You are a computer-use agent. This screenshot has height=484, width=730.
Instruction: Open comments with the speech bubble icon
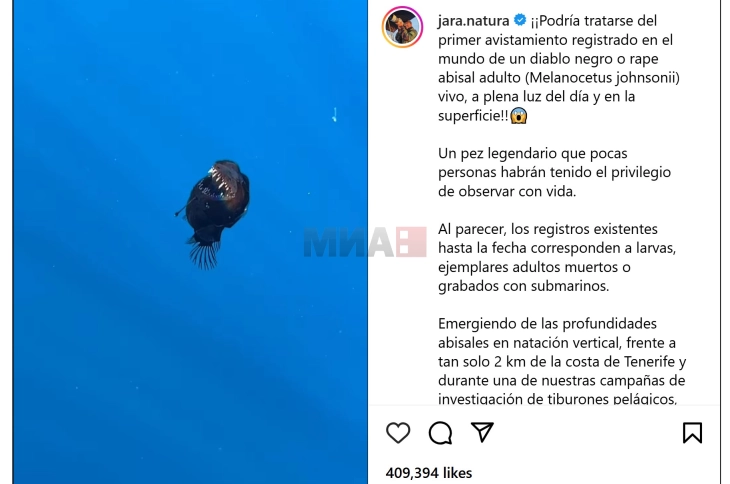pos(440,433)
